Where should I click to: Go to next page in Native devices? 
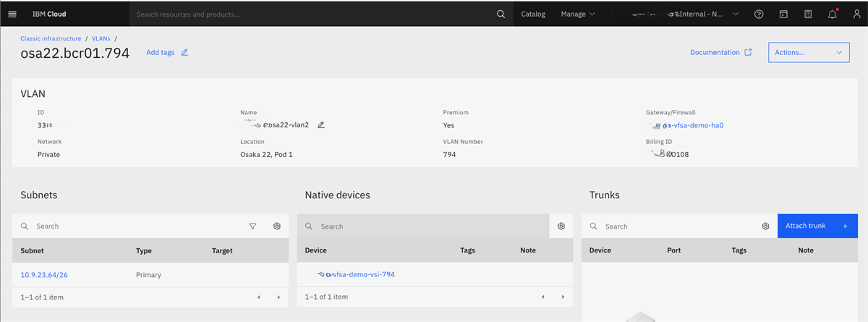pyautogui.click(x=563, y=297)
